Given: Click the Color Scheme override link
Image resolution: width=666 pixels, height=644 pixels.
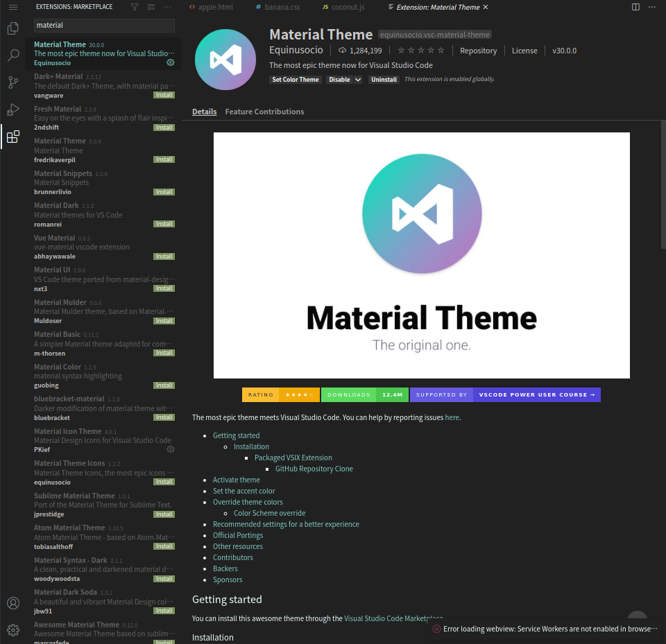Looking at the screenshot, I should click(x=269, y=513).
